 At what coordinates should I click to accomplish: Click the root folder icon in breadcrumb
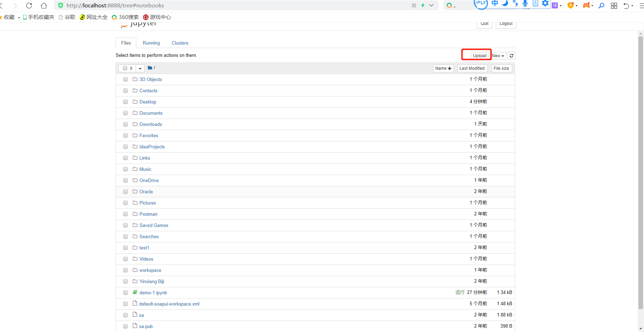click(x=150, y=68)
